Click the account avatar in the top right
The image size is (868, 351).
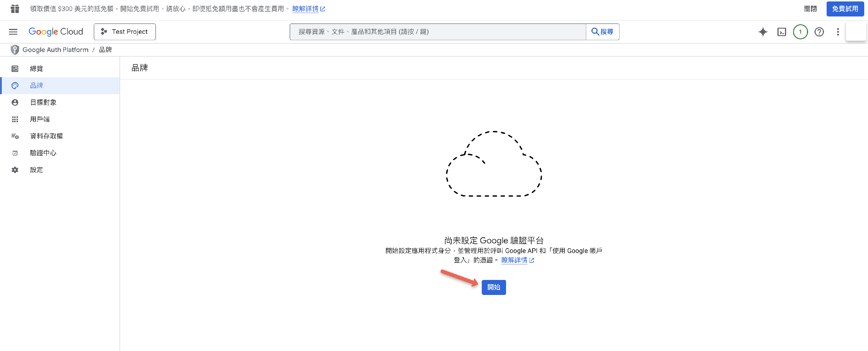coord(856,32)
